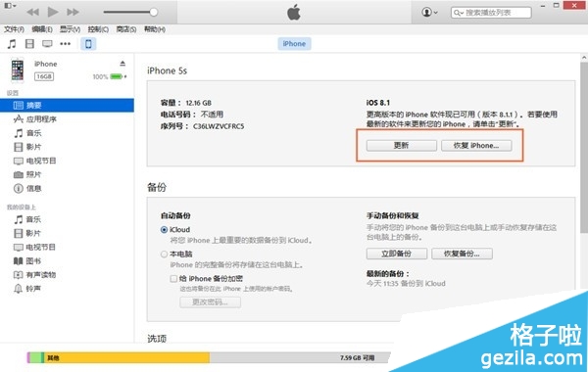Open the 控制(C) menu
This screenshot has height=372, width=588.
98,29
